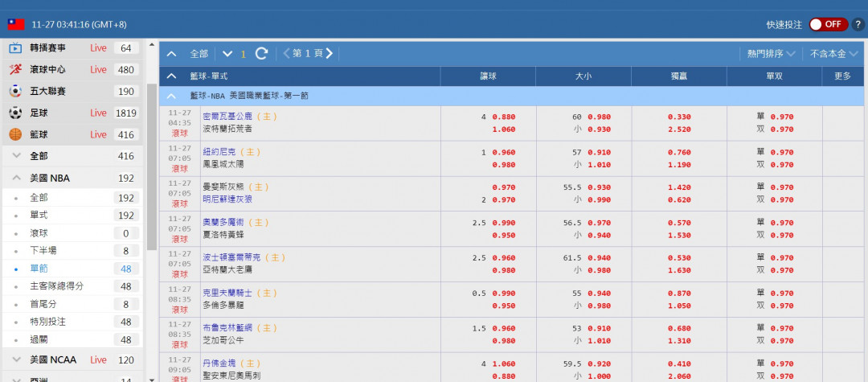
Task: Go to next page arrow
Action: click(x=330, y=54)
